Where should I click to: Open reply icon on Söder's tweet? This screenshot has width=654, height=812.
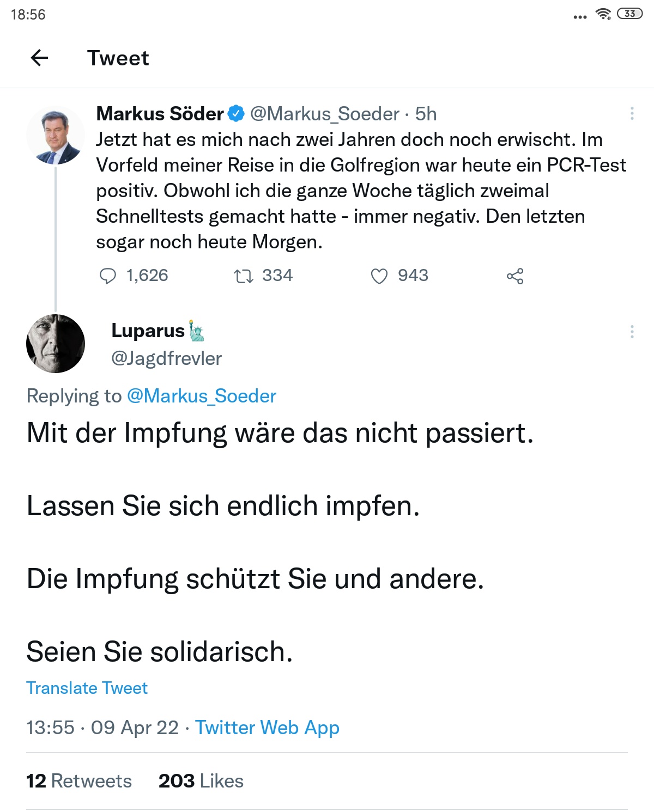108,276
